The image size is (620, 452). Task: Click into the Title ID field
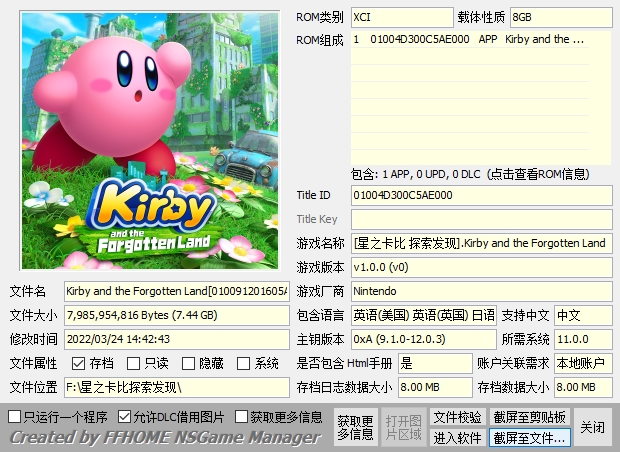480,195
